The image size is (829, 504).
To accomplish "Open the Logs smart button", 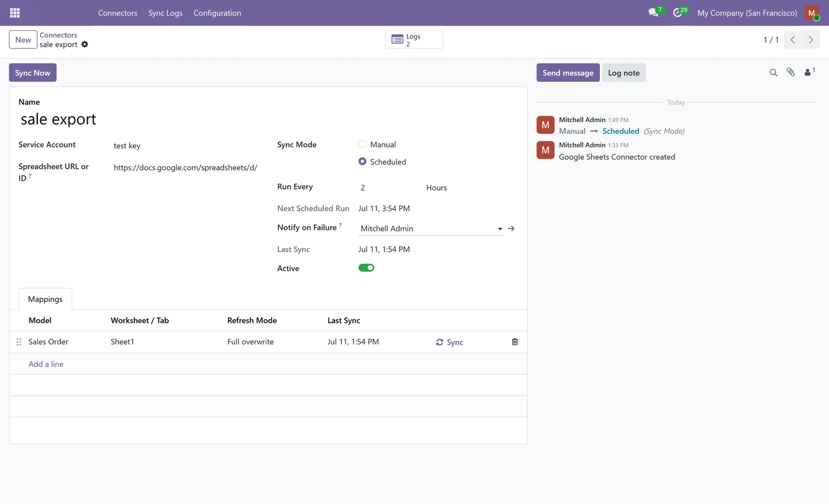I will 414,40.
